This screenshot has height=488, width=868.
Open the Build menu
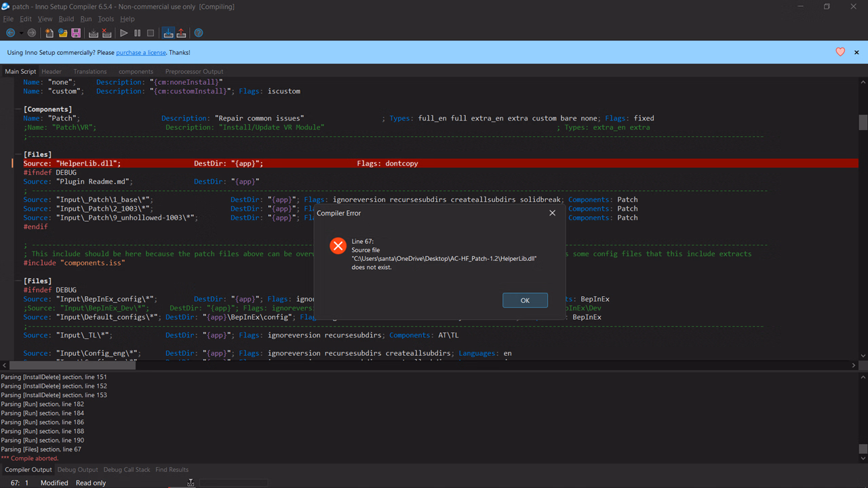[66, 19]
